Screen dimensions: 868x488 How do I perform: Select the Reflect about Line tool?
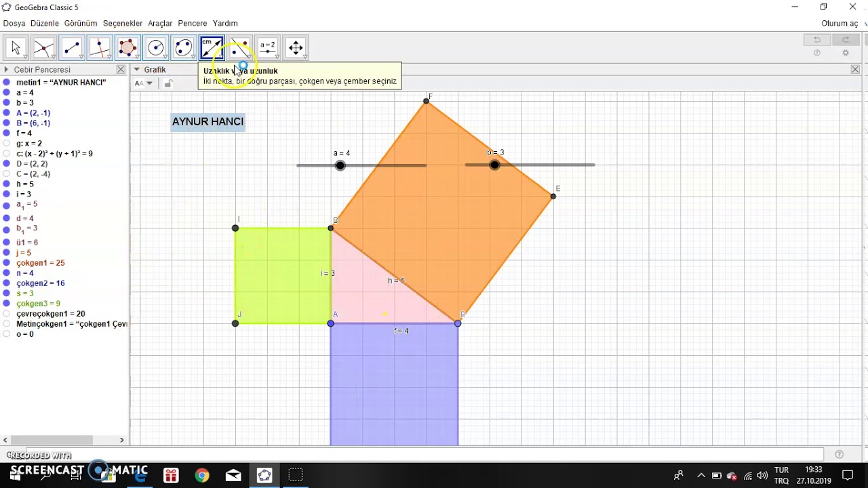(239, 47)
